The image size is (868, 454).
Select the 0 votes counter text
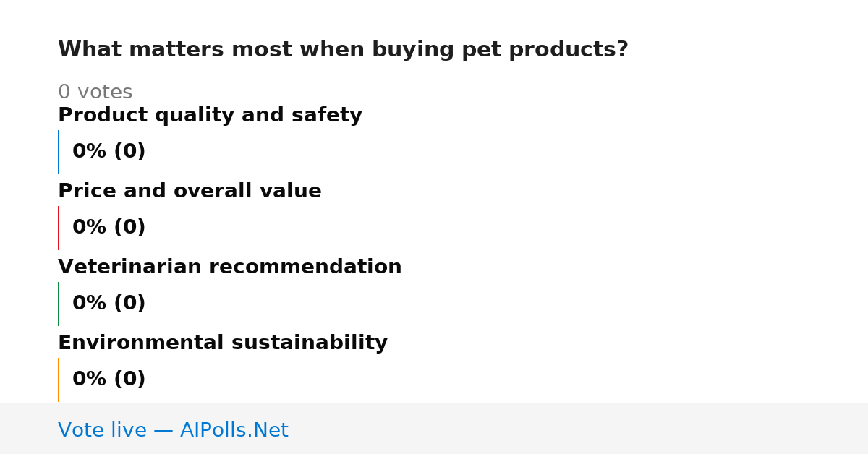click(95, 93)
